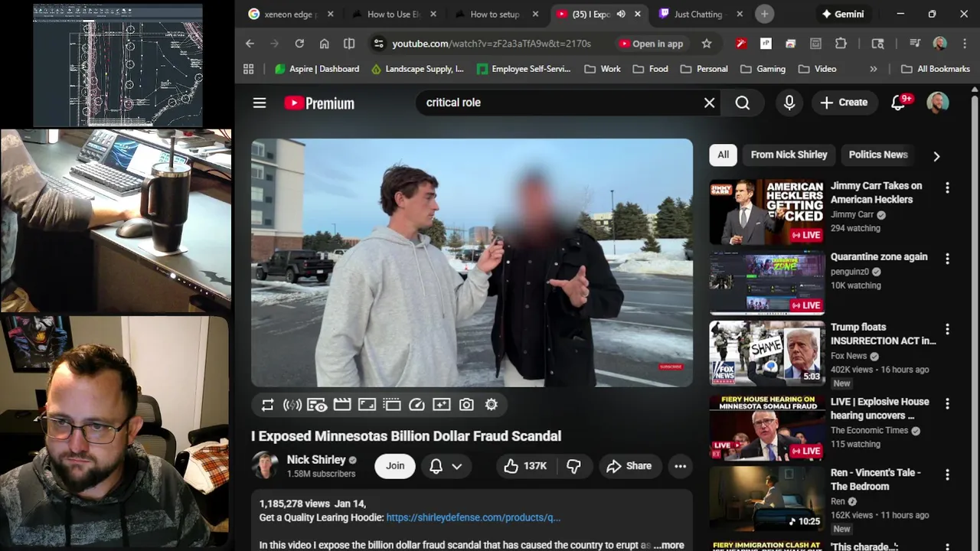
Task: Click the expand-to-window player icon
Action: point(367,405)
